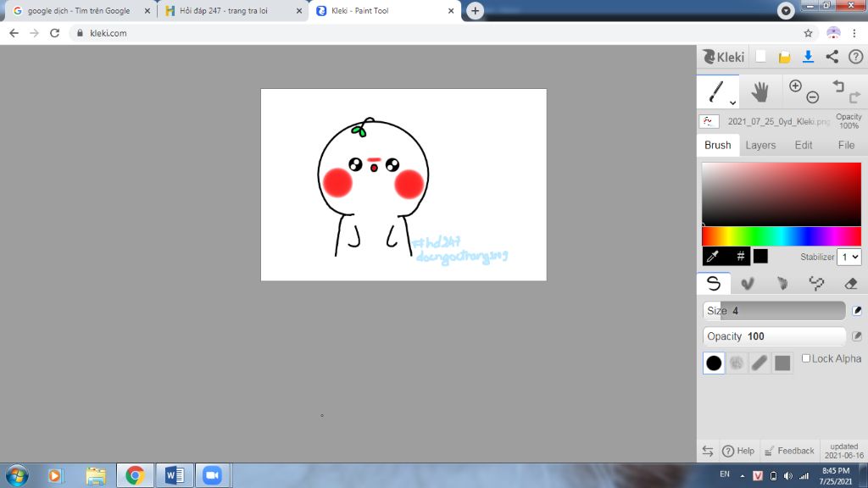This screenshot has width=868, height=488.
Task: Choose the chalk textured brush tip
Action: coord(737,363)
